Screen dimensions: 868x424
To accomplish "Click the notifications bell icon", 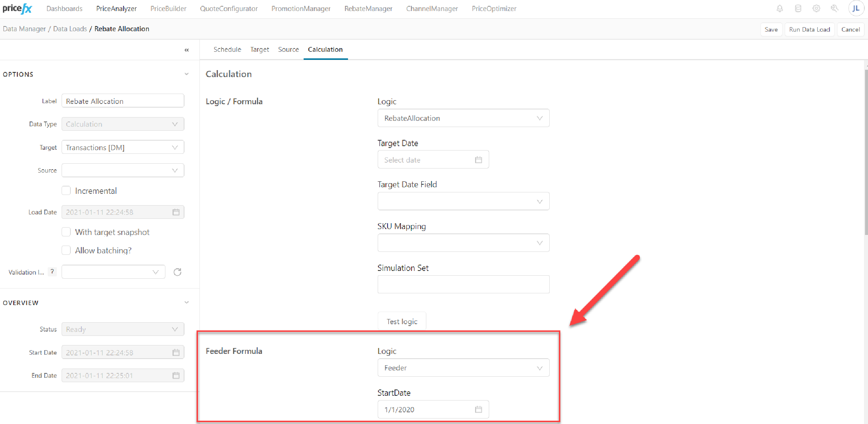I will coord(780,8).
